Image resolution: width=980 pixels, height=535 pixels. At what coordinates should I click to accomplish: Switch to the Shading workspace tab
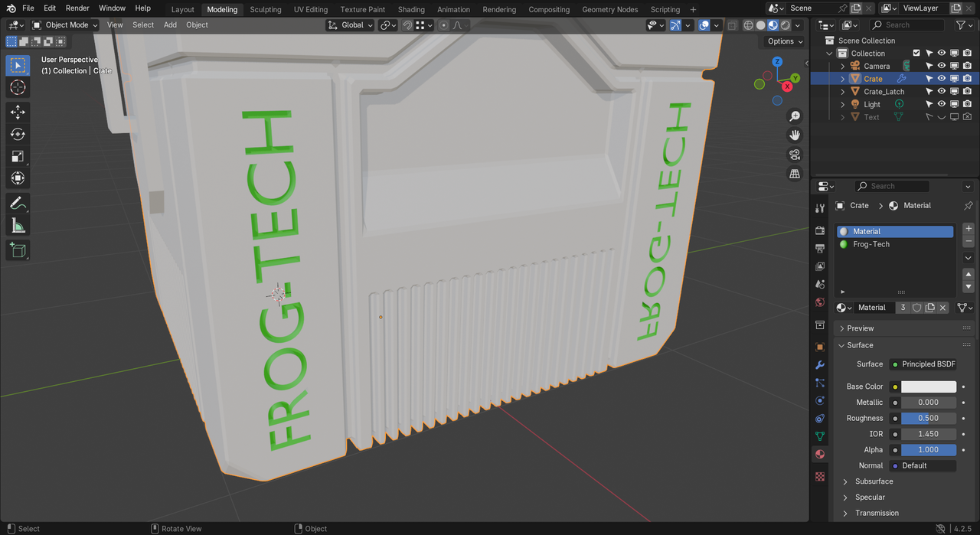(411, 9)
